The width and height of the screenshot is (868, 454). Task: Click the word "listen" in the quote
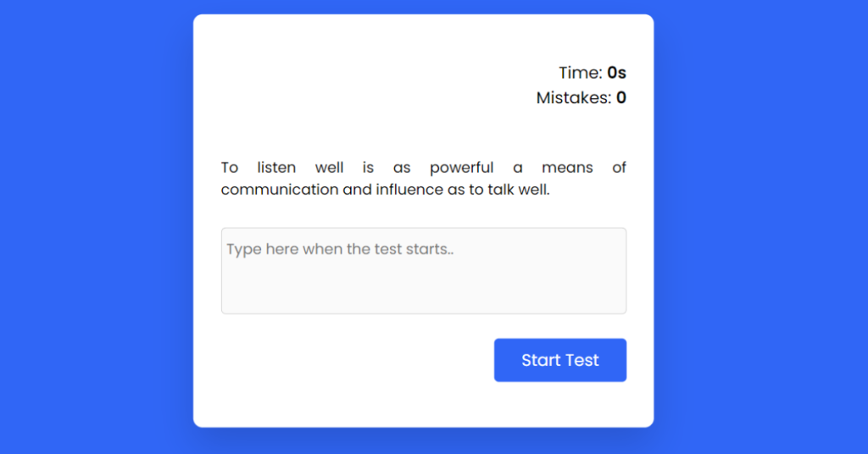[276, 168]
